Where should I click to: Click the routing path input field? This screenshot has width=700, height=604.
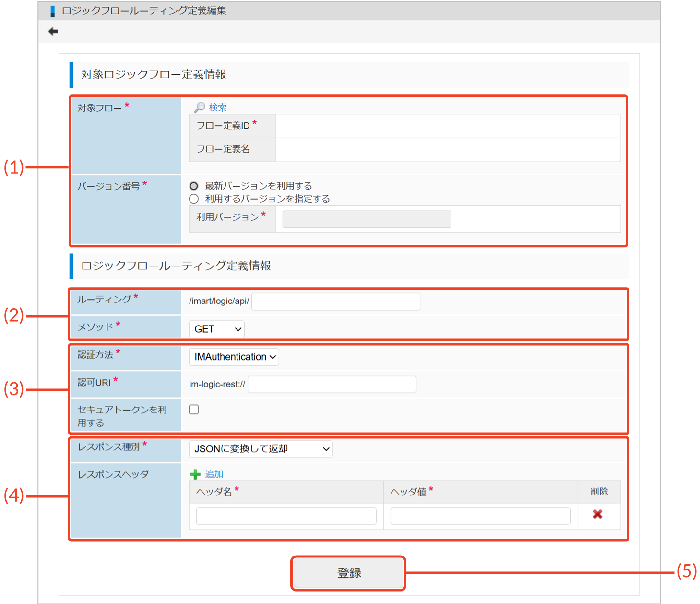tap(335, 302)
